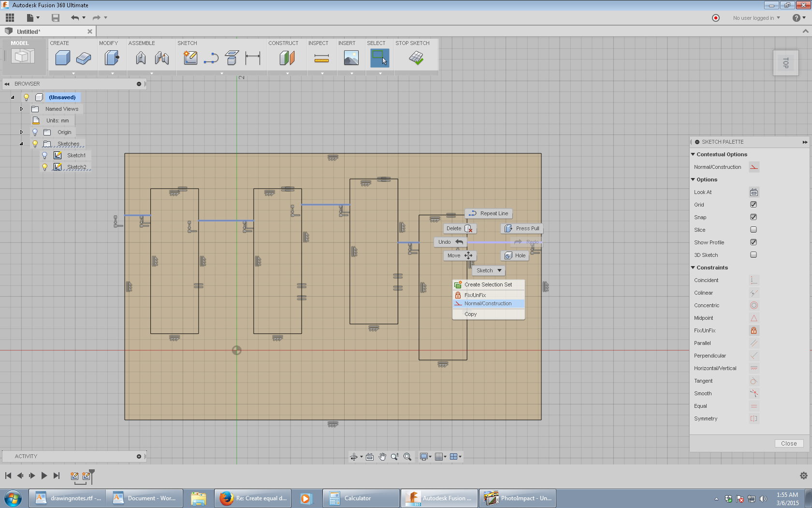The width and height of the screenshot is (812, 508).
Task: Open the No user logged in dropdown
Action: pyautogui.click(x=756, y=18)
